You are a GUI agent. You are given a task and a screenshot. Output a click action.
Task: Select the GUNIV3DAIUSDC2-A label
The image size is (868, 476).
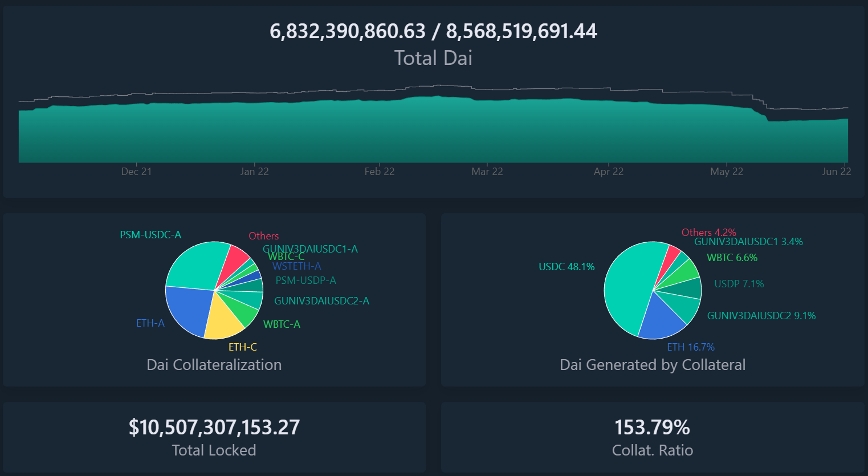click(321, 301)
